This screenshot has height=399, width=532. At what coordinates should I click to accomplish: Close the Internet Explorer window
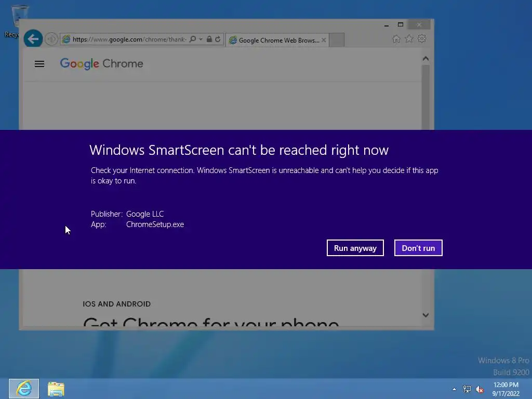click(x=419, y=25)
